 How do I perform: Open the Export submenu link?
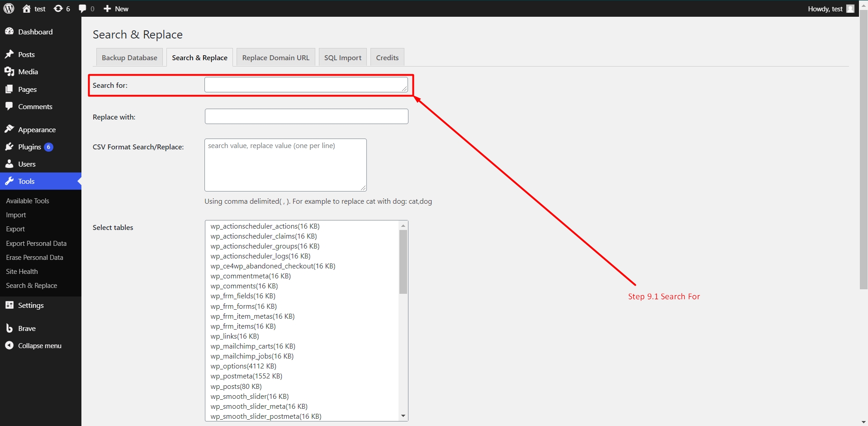[x=15, y=229]
